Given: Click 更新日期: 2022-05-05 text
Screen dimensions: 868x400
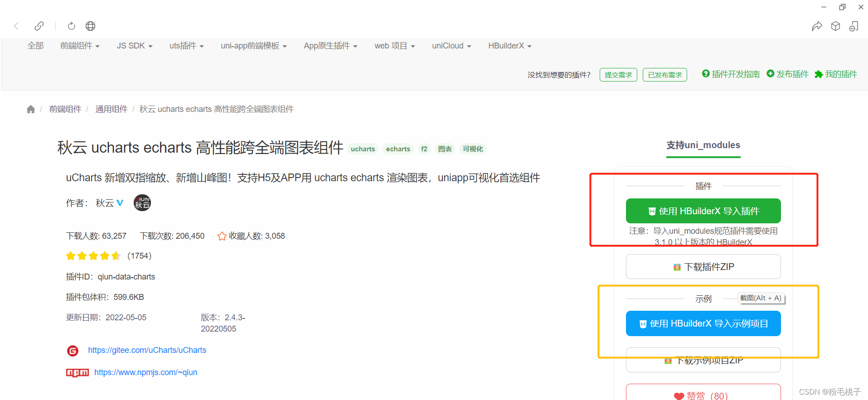Looking at the screenshot, I should pyautogui.click(x=106, y=318).
